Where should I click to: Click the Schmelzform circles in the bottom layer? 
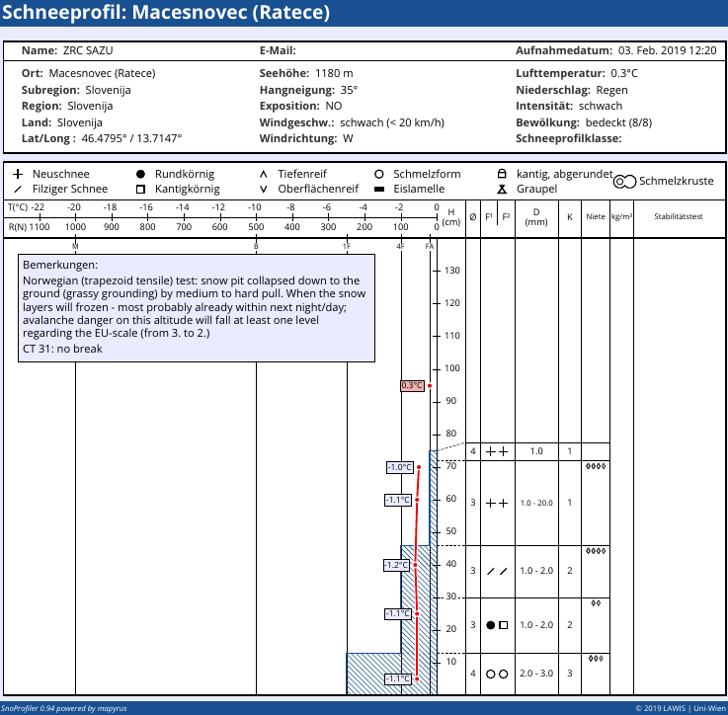497,674
